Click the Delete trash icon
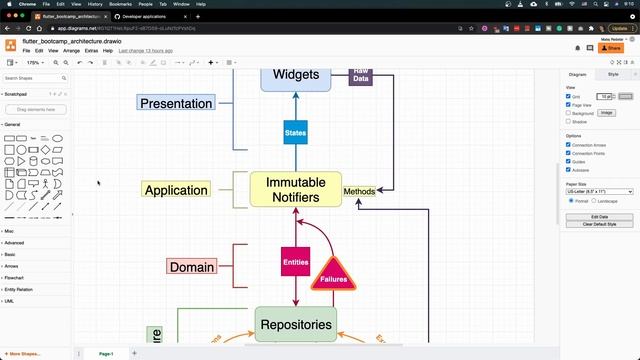 click(x=104, y=62)
